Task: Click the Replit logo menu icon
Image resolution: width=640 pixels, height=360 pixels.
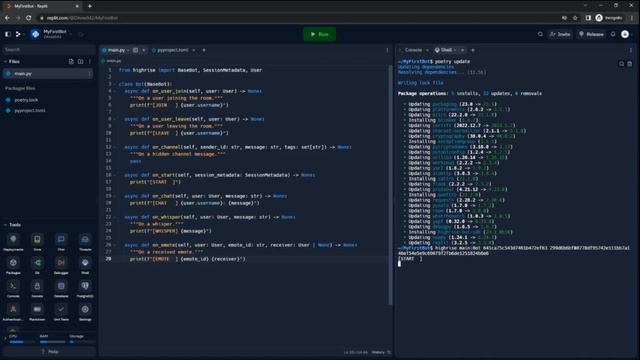Action: click(18, 34)
